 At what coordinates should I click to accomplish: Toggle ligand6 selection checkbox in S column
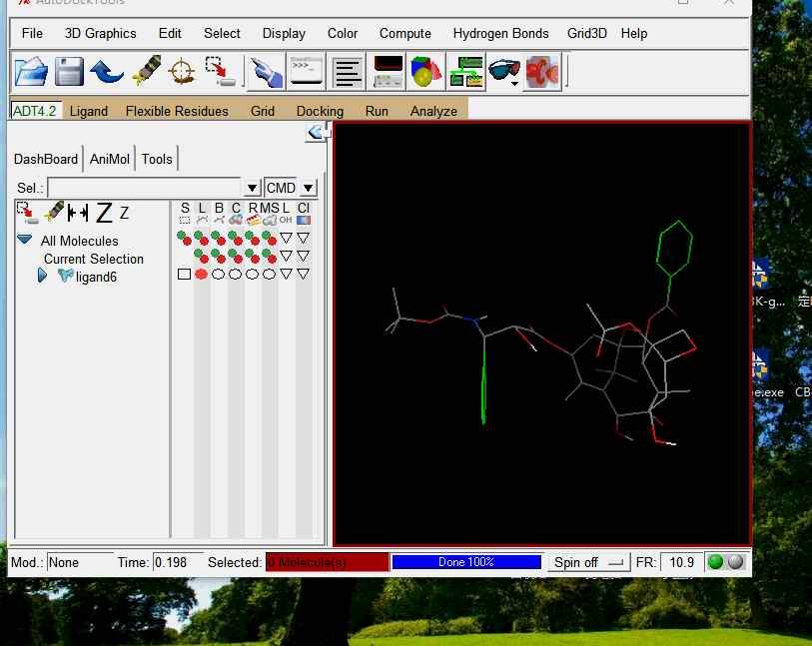tap(184, 274)
